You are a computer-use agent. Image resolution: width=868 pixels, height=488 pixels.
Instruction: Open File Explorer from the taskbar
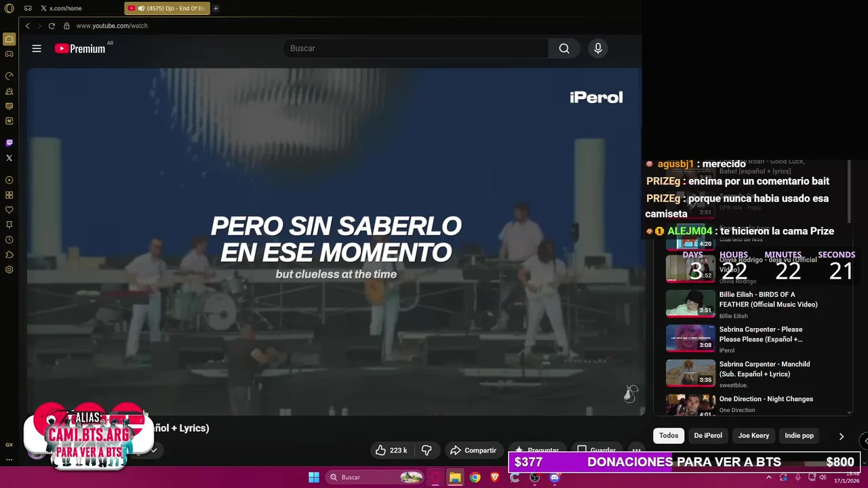(455, 477)
